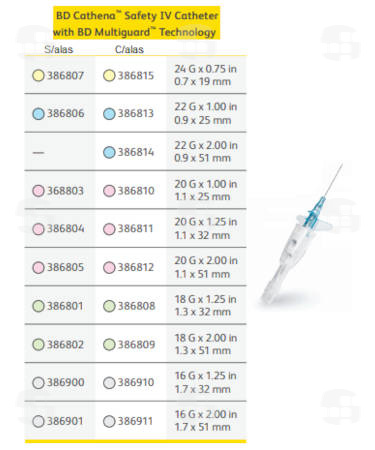Select product code 386806
Viewport: 375px width, 450px height.
click(65, 113)
